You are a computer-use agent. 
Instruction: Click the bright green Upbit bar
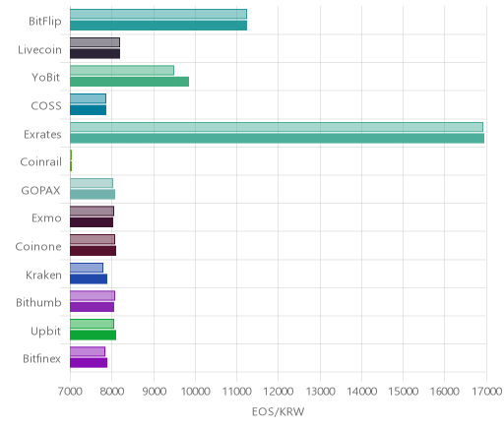point(94,336)
